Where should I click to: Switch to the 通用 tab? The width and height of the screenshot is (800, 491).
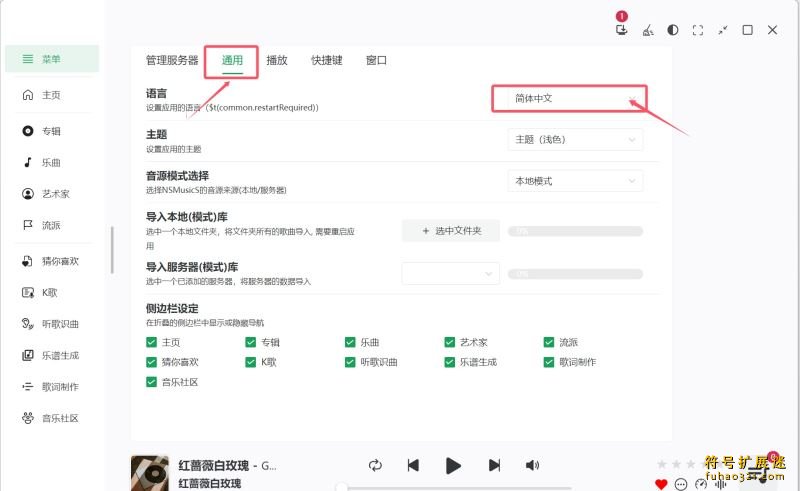tap(232, 60)
